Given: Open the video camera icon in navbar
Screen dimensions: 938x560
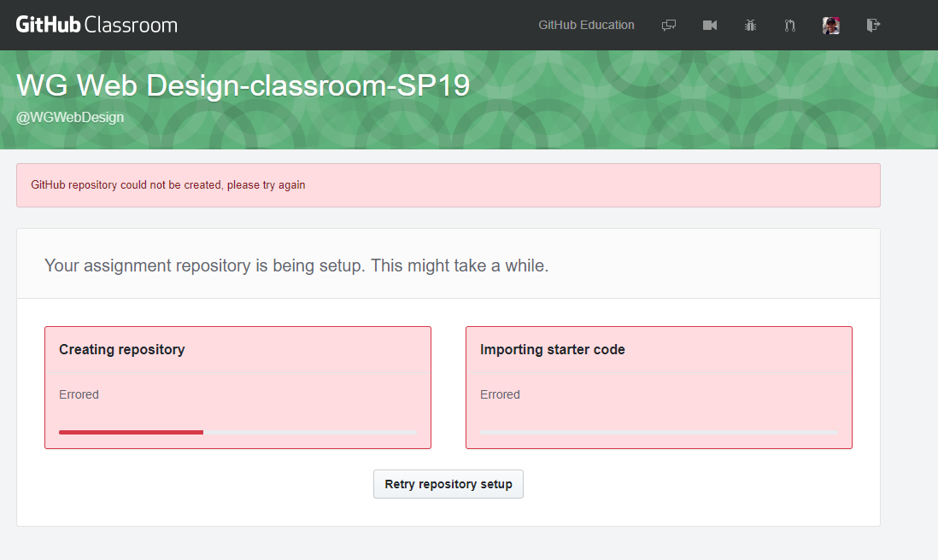Looking at the screenshot, I should pos(709,25).
